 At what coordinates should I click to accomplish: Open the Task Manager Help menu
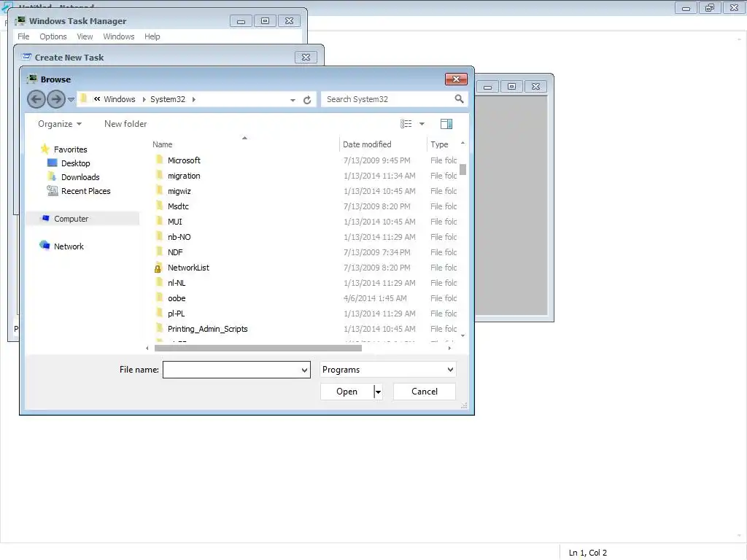152,36
